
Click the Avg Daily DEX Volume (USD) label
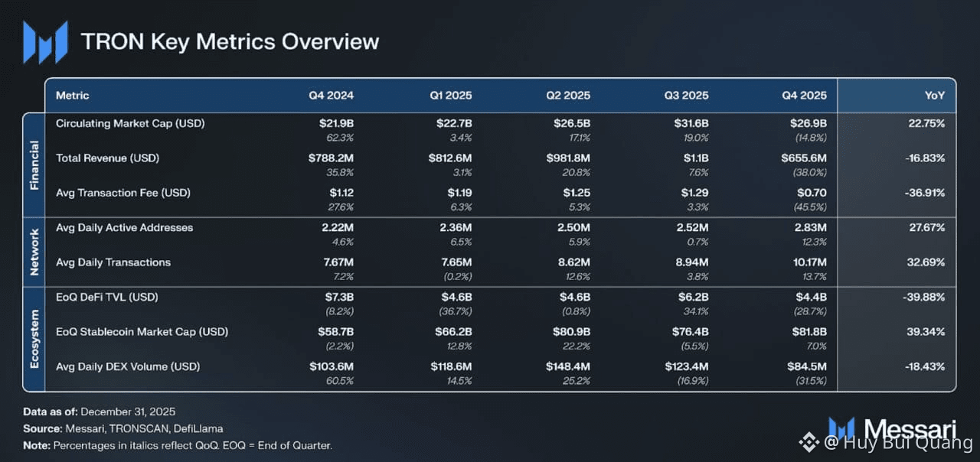click(128, 366)
